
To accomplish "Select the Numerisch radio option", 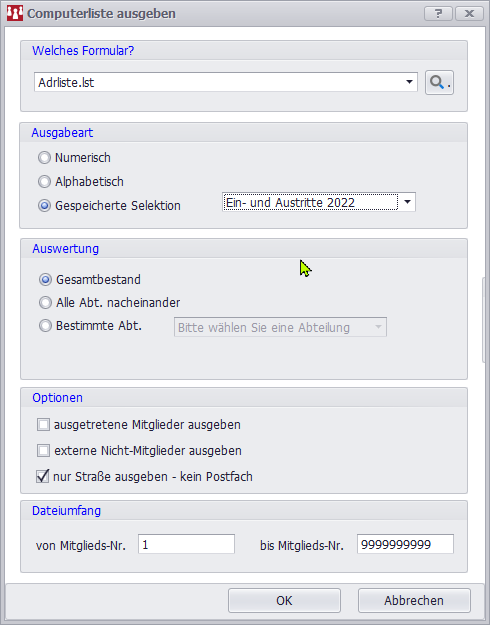I will click(44, 158).
